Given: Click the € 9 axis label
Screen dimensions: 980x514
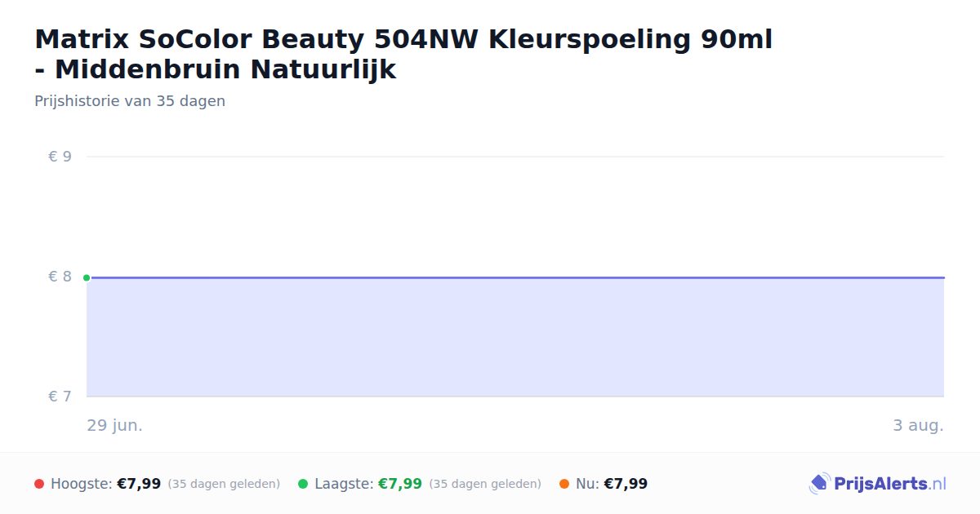Looking at the screenshot, I should (60, 157).
